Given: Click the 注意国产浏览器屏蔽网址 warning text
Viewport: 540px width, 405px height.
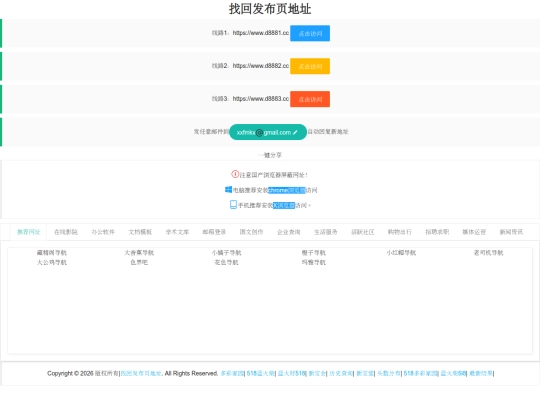Looking at the screenshot, I should tap(273, 175).
